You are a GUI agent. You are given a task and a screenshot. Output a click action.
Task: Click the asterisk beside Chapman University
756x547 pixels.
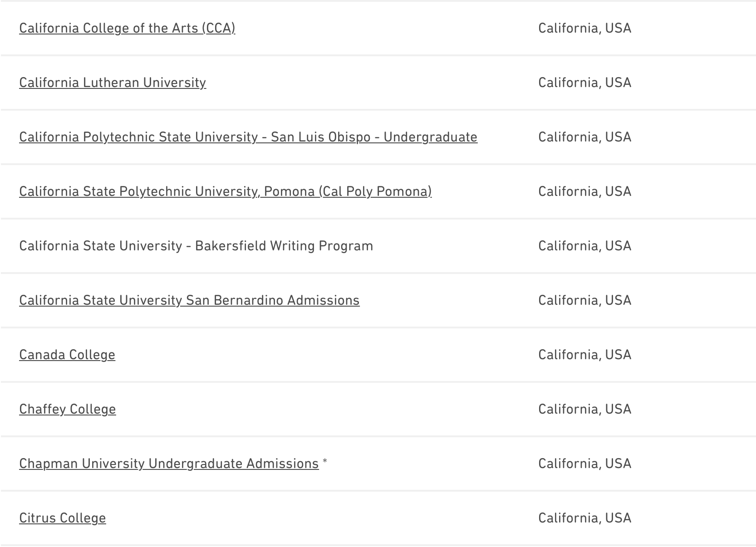325,463
